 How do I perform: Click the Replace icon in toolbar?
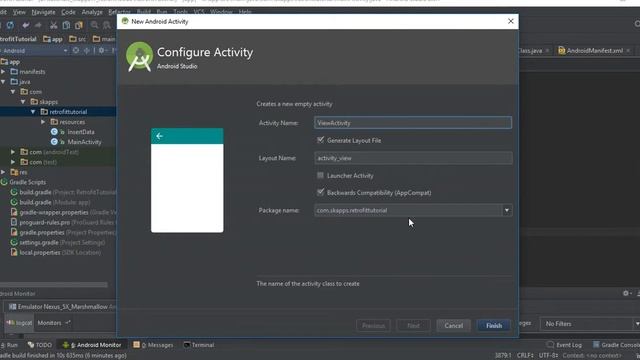pos(107,25)
